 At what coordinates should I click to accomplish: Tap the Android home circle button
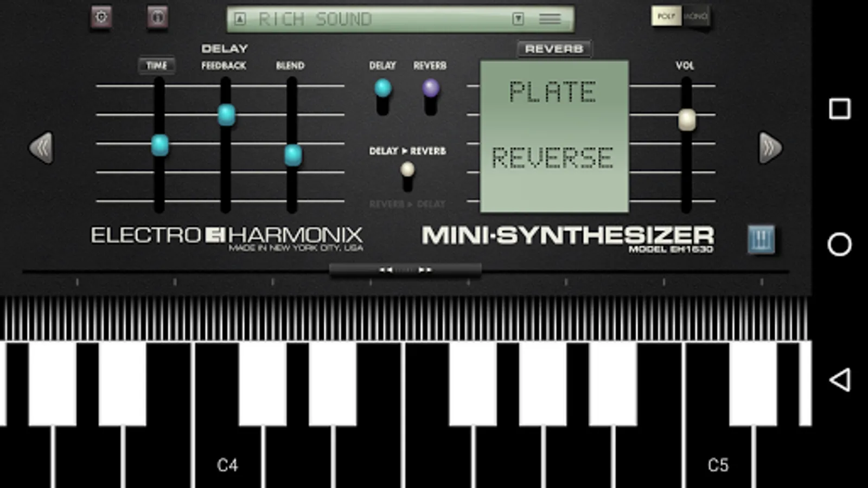tap(840, 244)
